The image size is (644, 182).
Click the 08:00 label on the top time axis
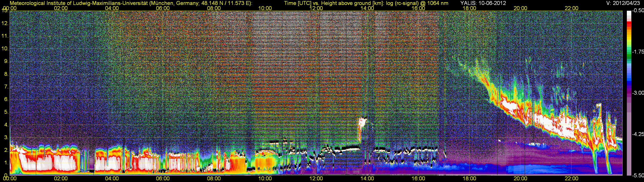click(x=214, y=8)
